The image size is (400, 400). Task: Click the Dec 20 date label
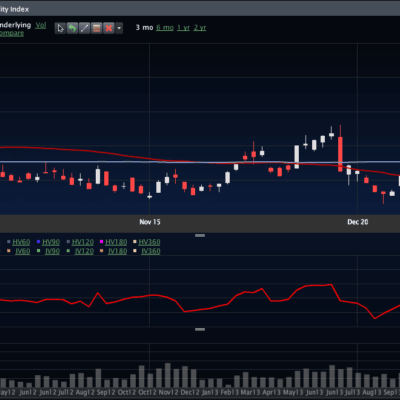point(358,222)
